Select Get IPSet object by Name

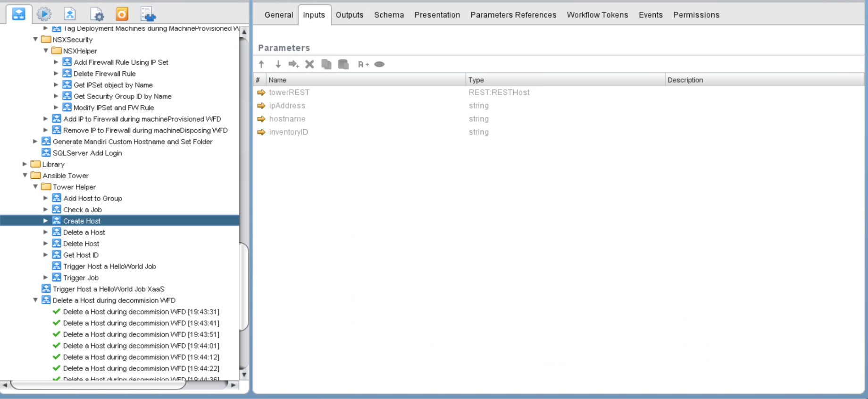(x=113, y=85)
